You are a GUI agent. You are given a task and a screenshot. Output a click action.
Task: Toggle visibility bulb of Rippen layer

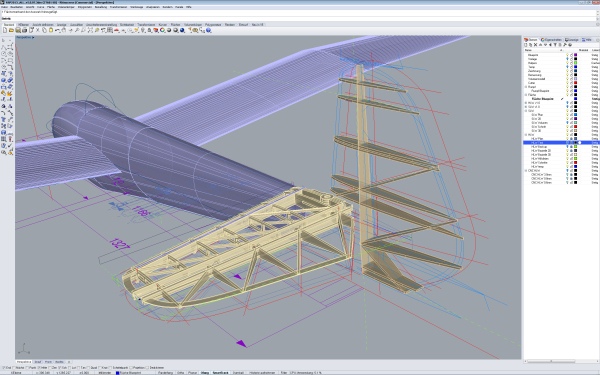point(567,63)
